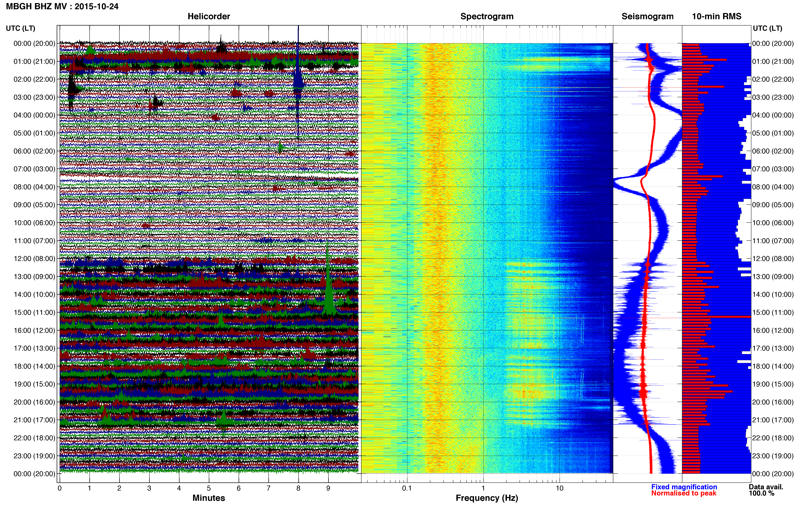Click the right 'UTC (LT)' axis label

(x=767, y=28)
